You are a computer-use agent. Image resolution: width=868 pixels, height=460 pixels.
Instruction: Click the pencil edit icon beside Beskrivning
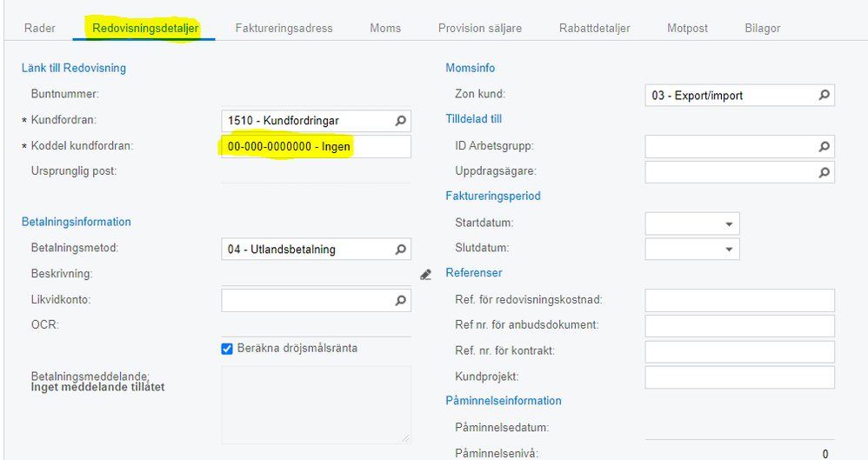coord(425,275)
